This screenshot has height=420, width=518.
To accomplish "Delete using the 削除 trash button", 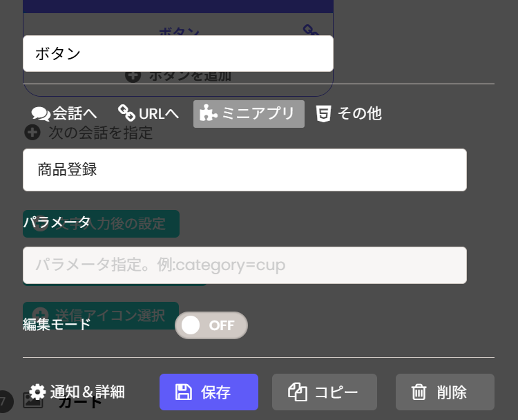I will click(445, 392).
